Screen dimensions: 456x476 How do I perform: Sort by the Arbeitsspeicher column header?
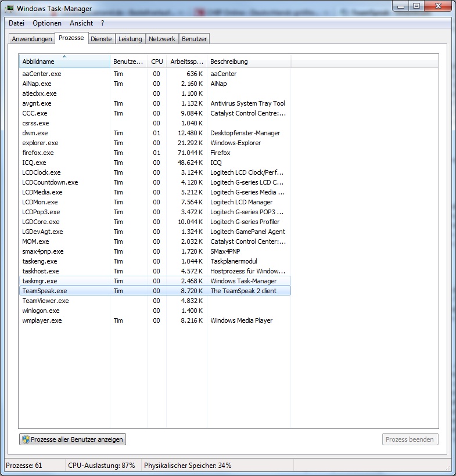[x=186, y=62]
